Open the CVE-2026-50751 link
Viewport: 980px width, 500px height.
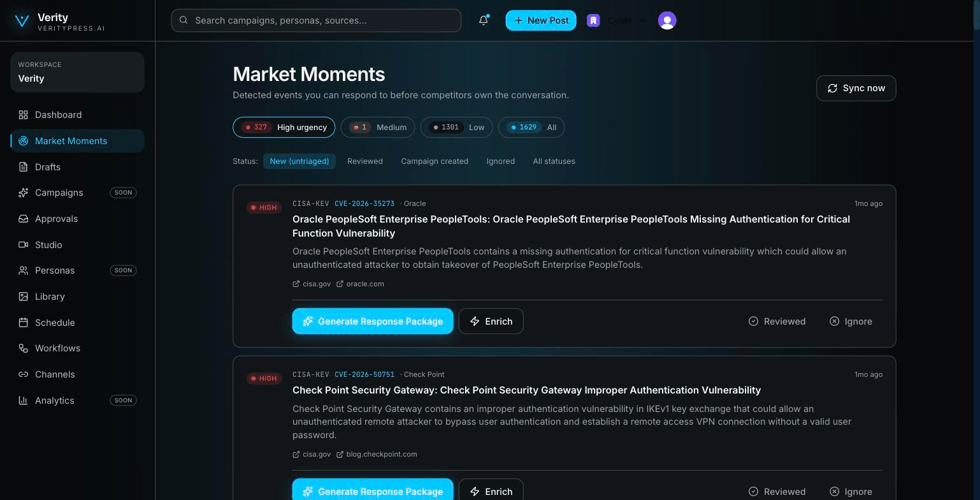click(x=364, y=374)
